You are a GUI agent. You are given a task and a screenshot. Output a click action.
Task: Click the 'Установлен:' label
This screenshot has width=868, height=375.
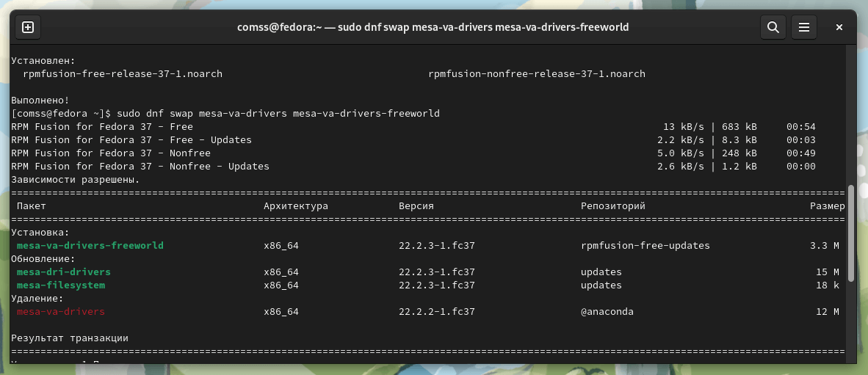coord(43,60)
